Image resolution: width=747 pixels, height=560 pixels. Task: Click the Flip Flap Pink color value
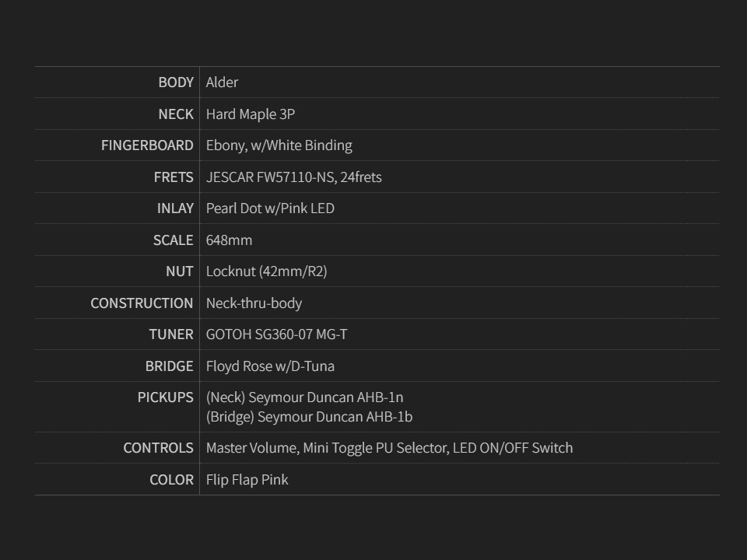tap(247, 480)
